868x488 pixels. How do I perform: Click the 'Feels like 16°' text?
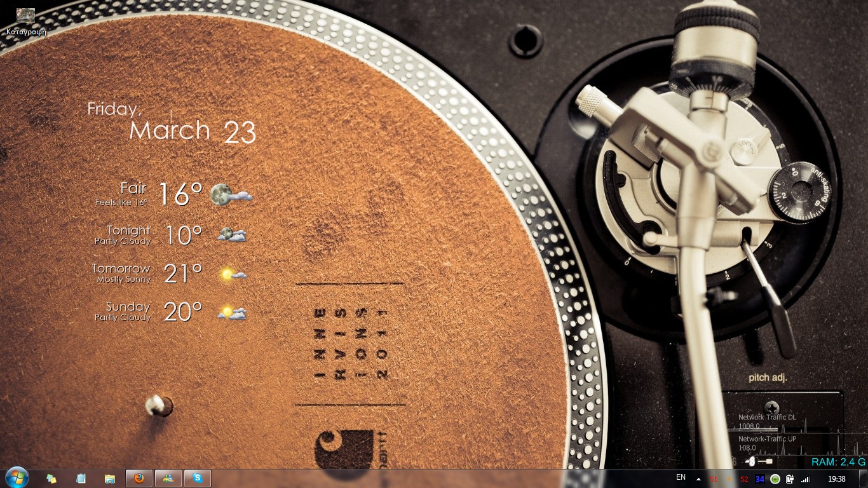[121, 203]
